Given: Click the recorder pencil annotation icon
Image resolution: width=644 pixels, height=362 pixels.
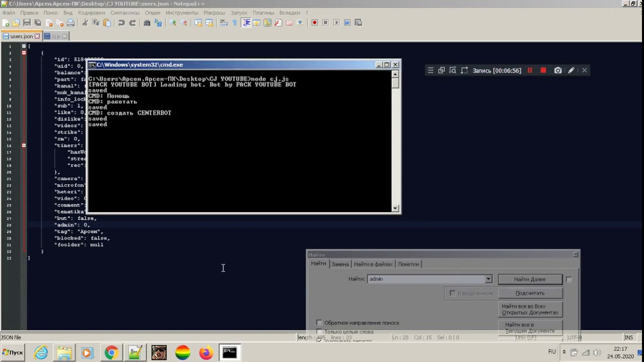Looking at the screenshot, I should 571,70.
